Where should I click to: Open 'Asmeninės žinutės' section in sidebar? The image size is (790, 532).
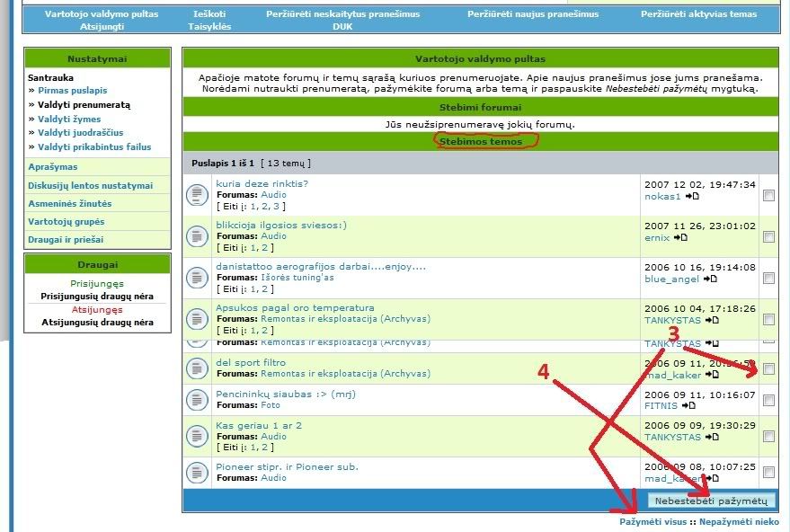69,204
